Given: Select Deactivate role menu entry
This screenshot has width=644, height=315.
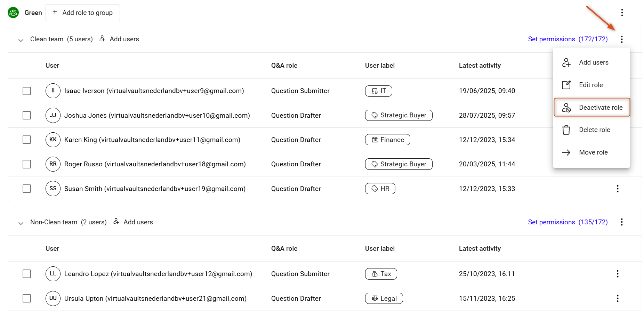Looking at the screenshot, I should point(591,107).
